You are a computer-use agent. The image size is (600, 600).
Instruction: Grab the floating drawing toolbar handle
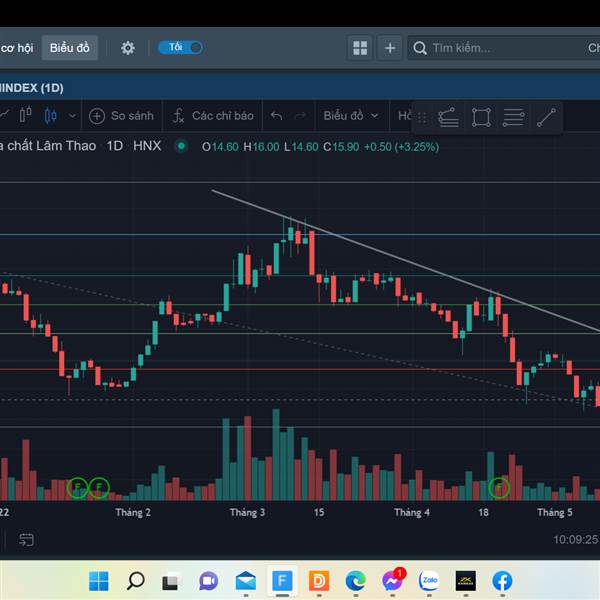pyautogui.click(x=422, y=117)
